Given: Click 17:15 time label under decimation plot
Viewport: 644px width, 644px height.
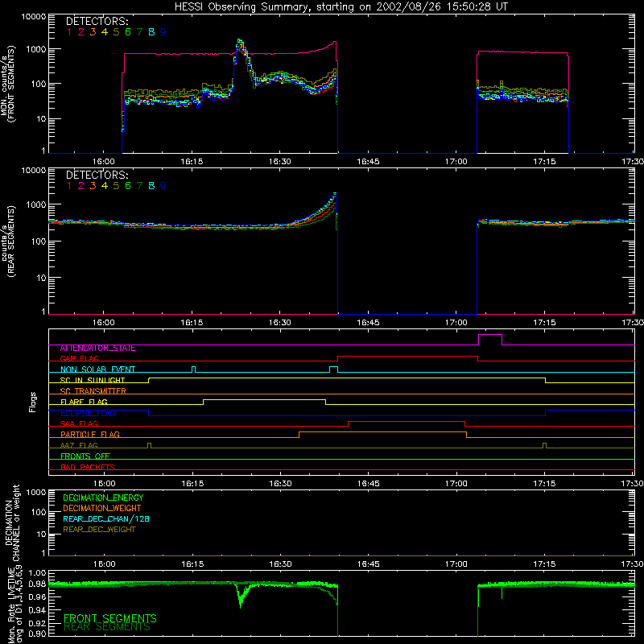Looking at the screenshot, I should [545, 564].
